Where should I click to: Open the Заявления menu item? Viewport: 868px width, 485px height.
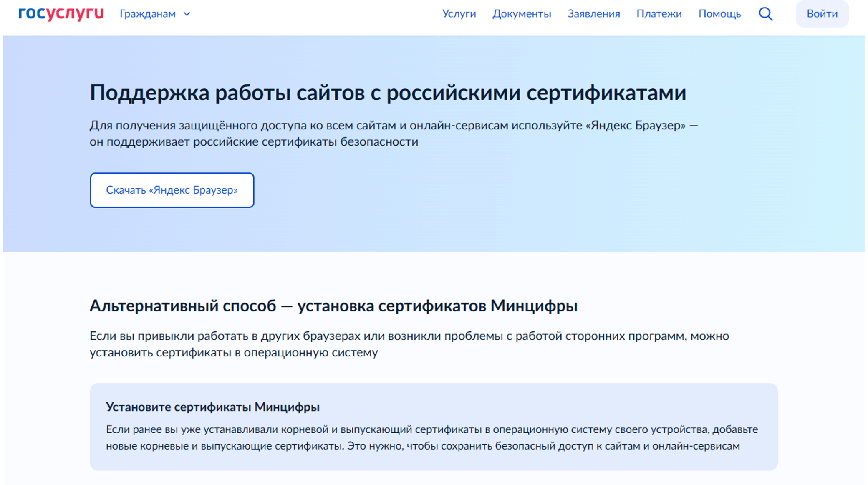[x=594, y=14]
